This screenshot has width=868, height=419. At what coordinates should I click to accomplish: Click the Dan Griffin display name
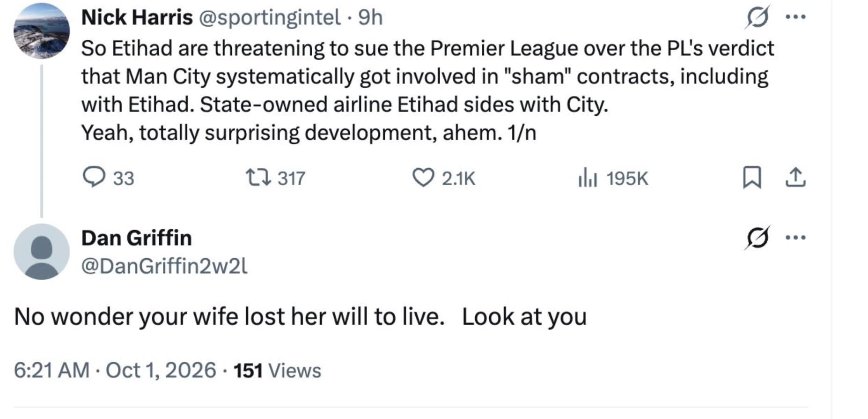click(x=137, y=238)
